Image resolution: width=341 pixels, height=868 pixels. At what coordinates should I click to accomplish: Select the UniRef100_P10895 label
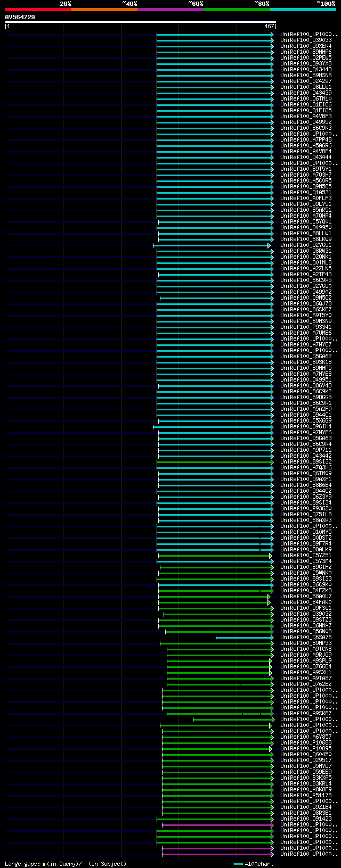pyautogui.click(x=306, y=748)
